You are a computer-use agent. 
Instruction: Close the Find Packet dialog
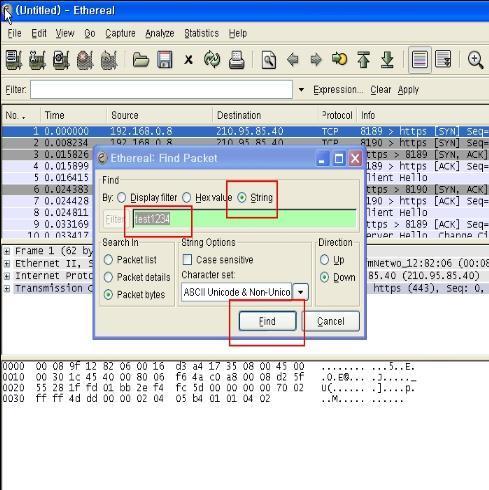tap(355, 159)
